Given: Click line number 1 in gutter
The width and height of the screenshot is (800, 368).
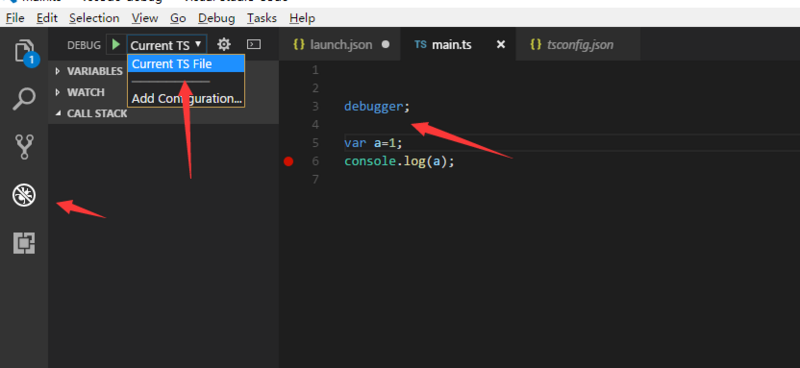Looking at the screenshot, I should point(315,69).
